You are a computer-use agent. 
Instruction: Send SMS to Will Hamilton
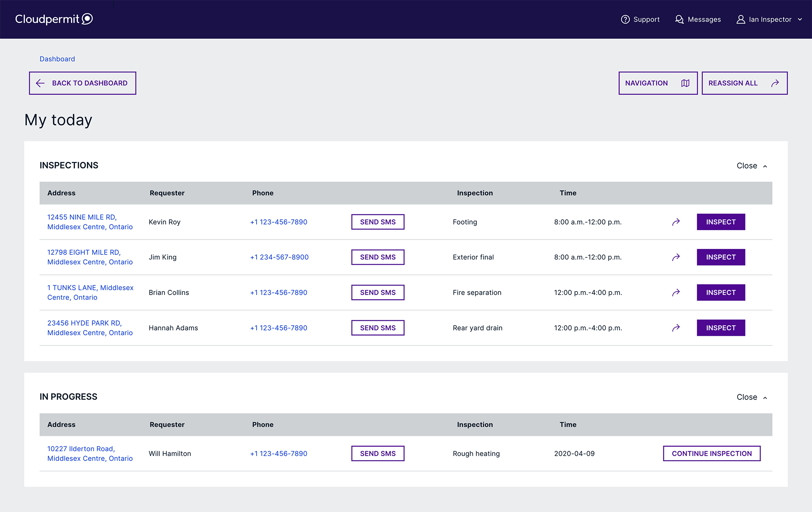point(378,454)
